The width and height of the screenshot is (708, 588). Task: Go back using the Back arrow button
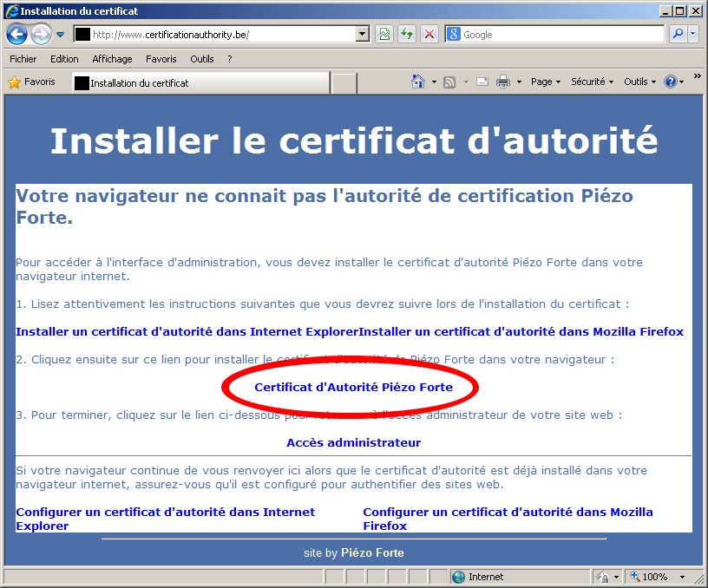[16, 35]
